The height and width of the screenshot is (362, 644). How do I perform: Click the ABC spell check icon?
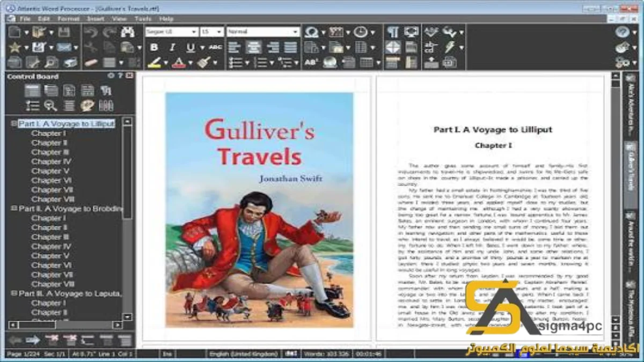pyautogui.click(x=430, y=32)
